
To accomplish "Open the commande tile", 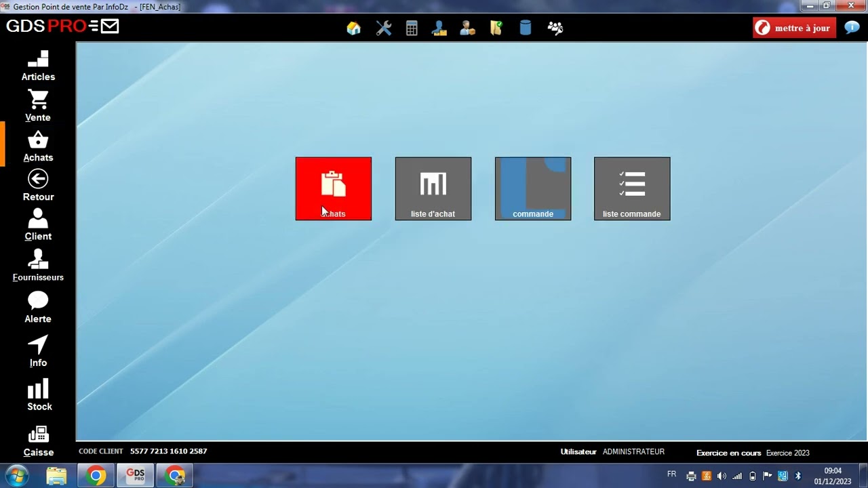I will click(533, 188).
